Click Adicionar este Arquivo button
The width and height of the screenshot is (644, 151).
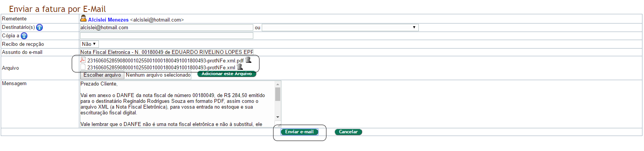coord(227,74)
